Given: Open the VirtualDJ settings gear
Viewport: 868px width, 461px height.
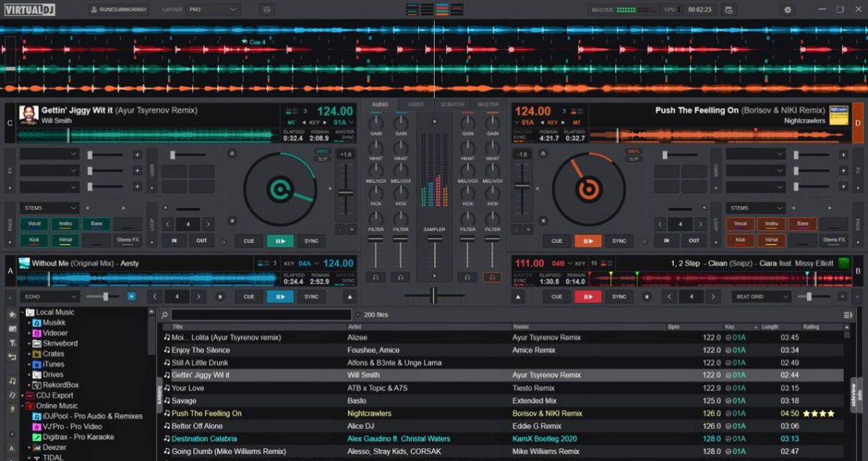Looking at the screenshot, I should pos(786,9).
